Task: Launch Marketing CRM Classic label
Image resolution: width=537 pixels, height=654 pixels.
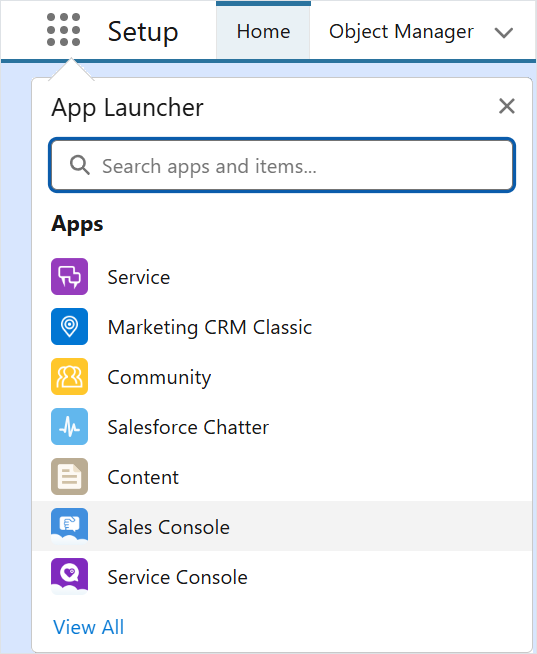Action: click(x=209, y=327)
